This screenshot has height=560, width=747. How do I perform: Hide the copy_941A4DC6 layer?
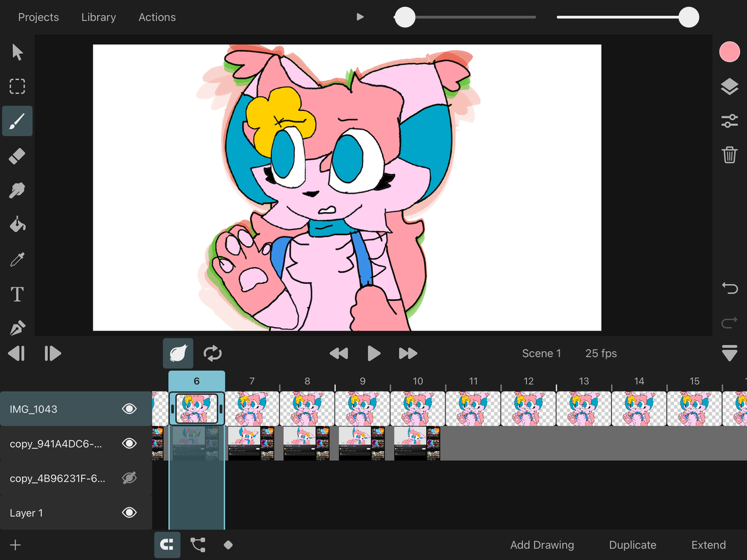tap(129, 443)
